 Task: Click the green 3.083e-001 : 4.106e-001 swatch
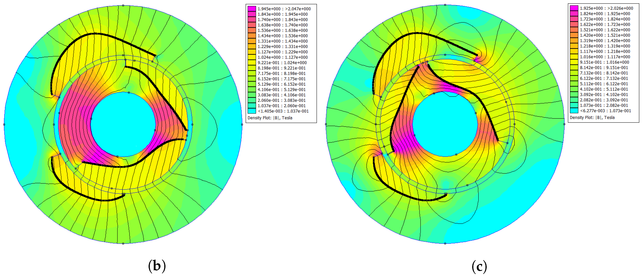pyautogui.click(x=252, y=95)
